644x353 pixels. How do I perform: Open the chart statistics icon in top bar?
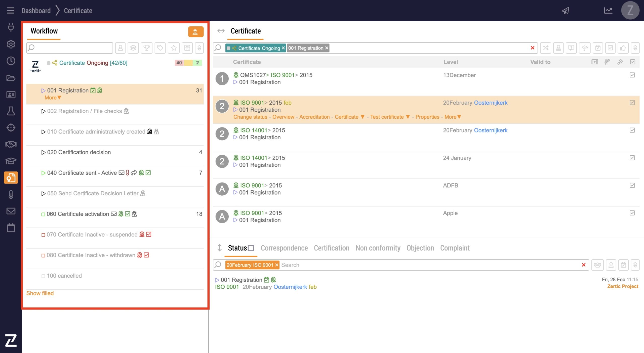click(x=608, y=11)
